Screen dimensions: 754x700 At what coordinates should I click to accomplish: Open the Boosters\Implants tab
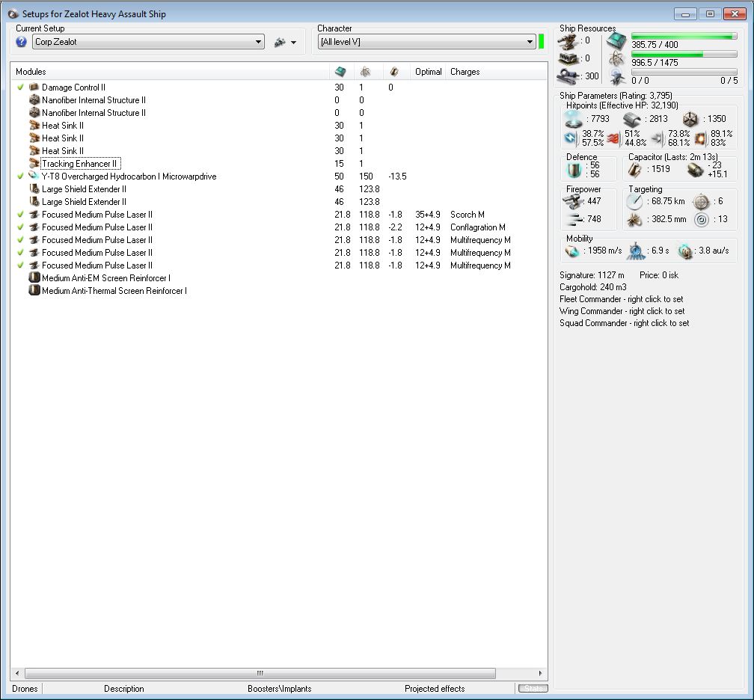point(280,689)
